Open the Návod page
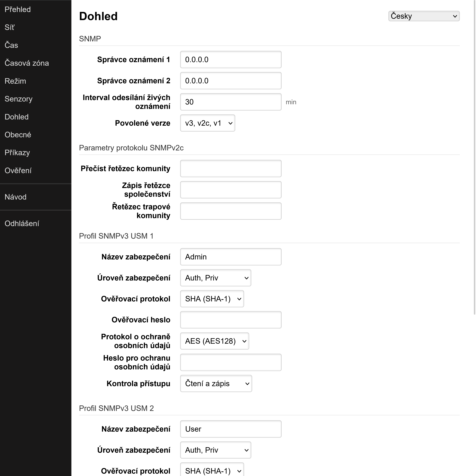The image size is (476, 476). [15, 197]
